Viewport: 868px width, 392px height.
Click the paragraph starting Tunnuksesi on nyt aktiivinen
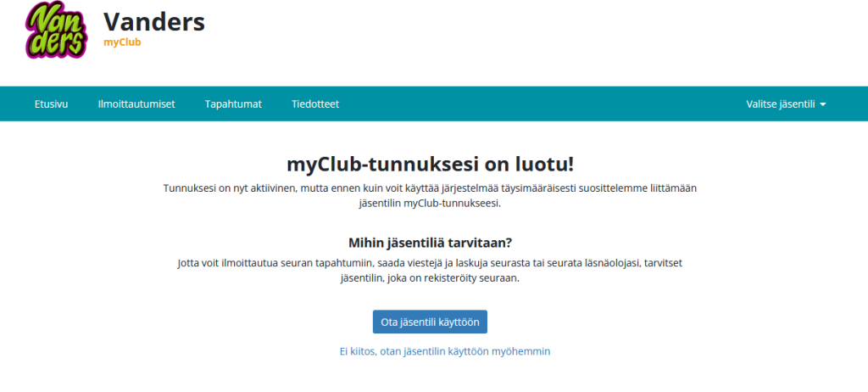[434, 188]
